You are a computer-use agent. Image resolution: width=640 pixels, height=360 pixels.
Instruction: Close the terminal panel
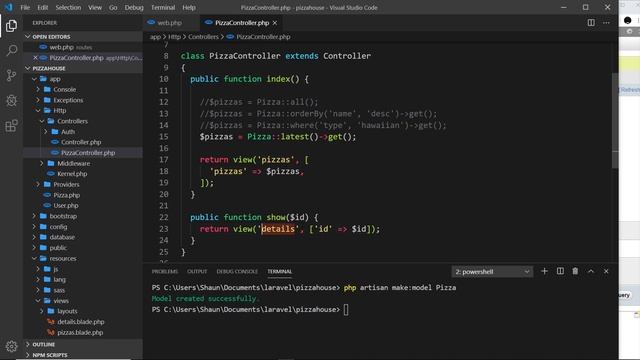pos(606,271)
